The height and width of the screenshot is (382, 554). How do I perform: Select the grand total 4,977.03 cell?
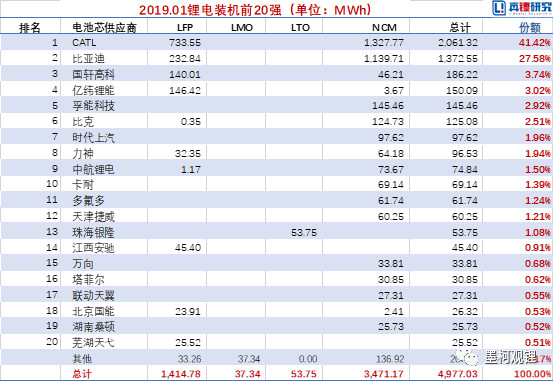click(458, 374)
